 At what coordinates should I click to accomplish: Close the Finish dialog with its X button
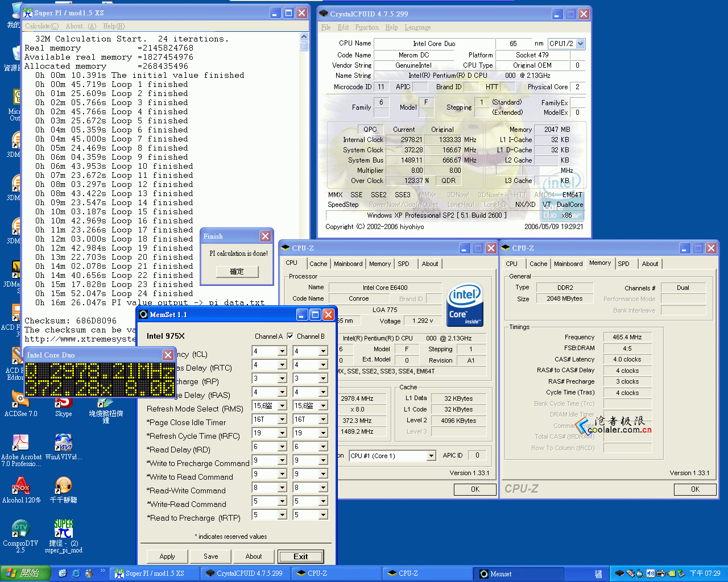click(265, 236)
